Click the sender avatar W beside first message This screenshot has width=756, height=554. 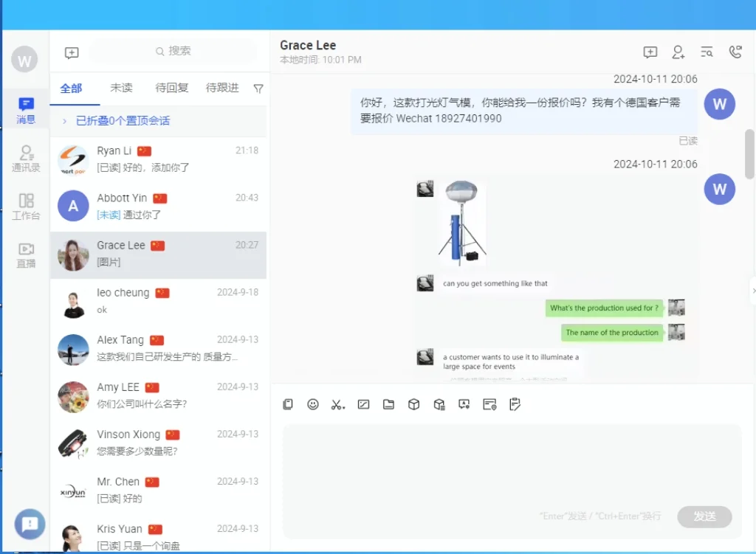coord(719,103)
